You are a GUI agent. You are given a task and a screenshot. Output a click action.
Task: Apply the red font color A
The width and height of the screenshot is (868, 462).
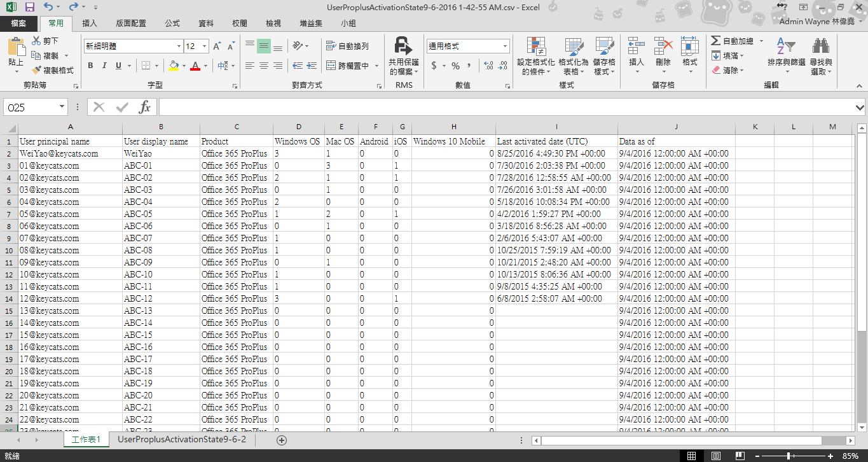(195, 66)
